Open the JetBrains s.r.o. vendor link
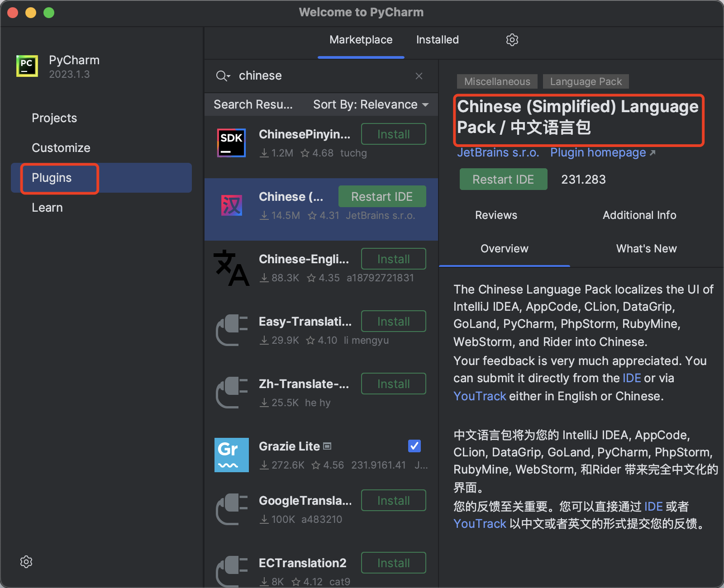This screenshot has height=588, width=724. coord(498,152)
